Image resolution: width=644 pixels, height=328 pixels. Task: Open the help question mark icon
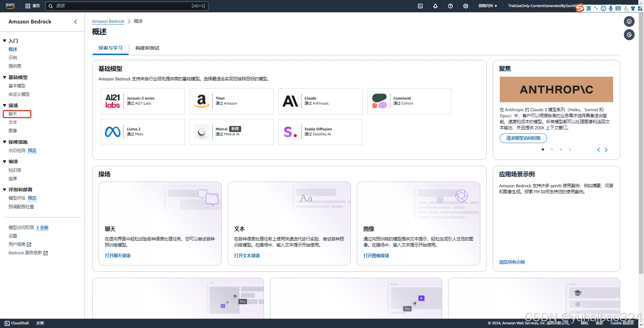[x=450, y=6]
